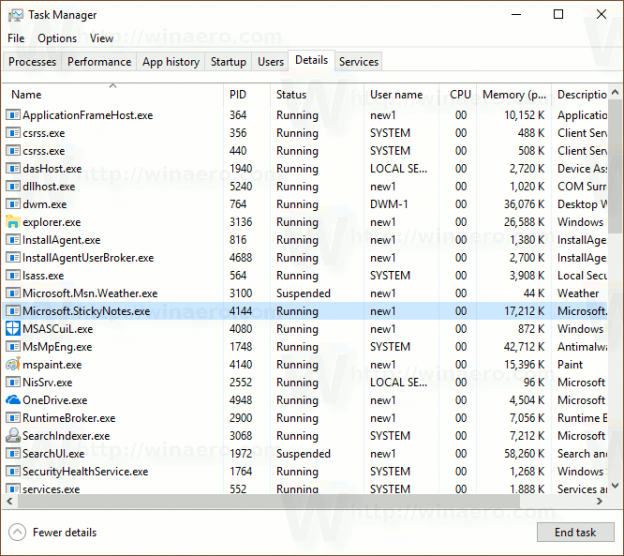624x556 pixels.
Task: Click the DWM-1 user name cell
Action: (x=389, y=204)
